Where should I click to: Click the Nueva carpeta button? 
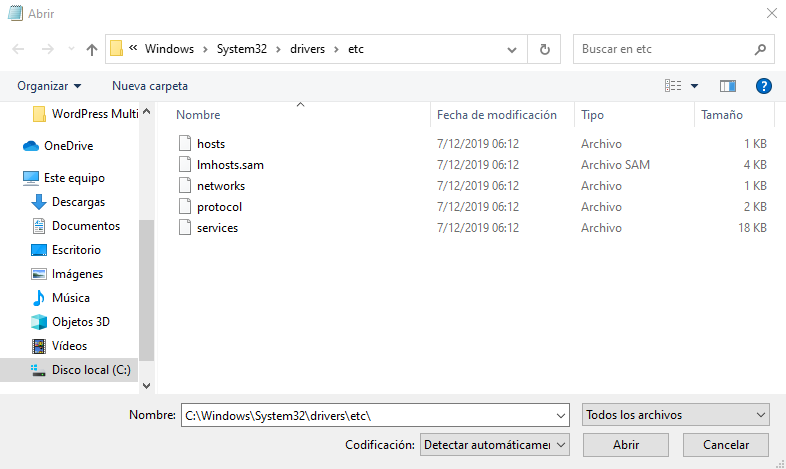[150, 86]
